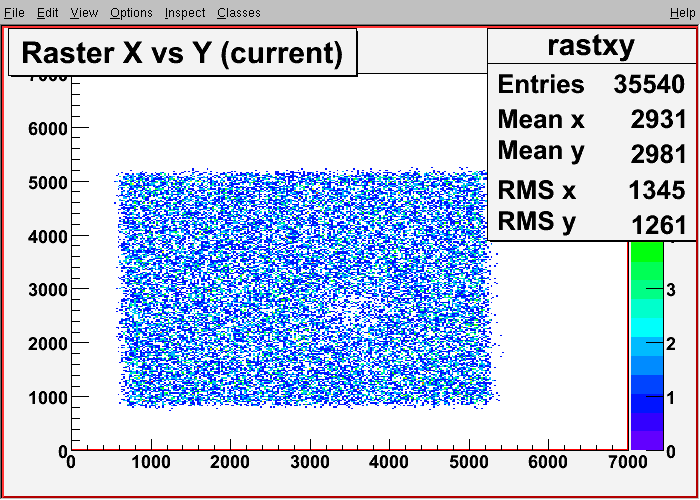This screenshot has height=500, width=700.
Task: Click the x-axis label 4000
Action: click(389, 462)
